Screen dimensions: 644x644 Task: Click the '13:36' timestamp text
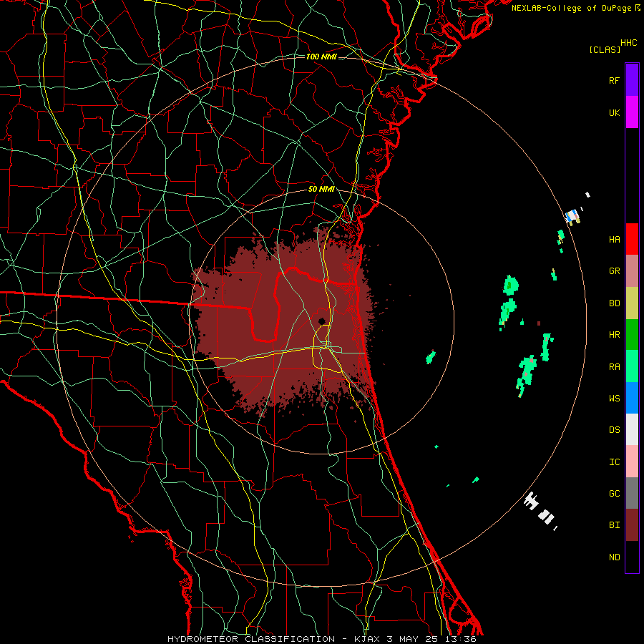tap(461, 639)
